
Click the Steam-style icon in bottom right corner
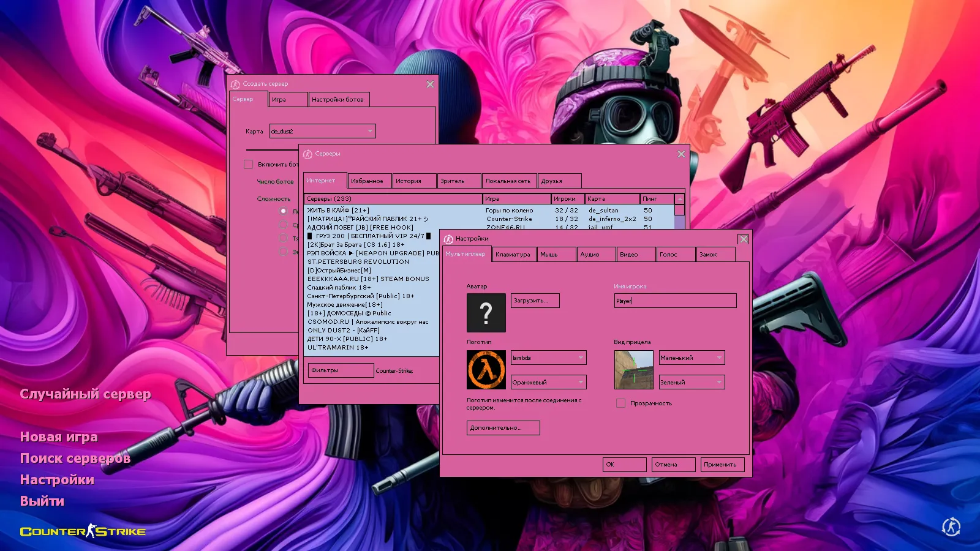[x=951, y=527]
